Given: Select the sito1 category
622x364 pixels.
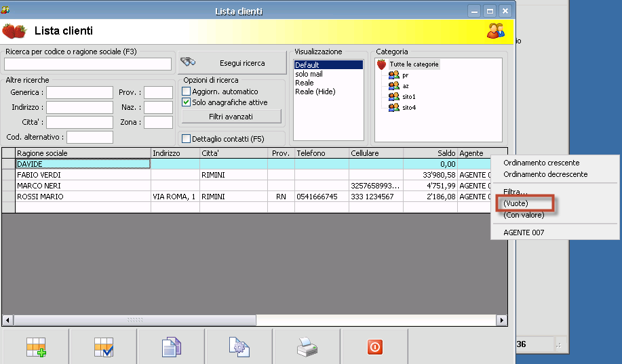Looking at the screenshot, I should (x=408, y=96).
